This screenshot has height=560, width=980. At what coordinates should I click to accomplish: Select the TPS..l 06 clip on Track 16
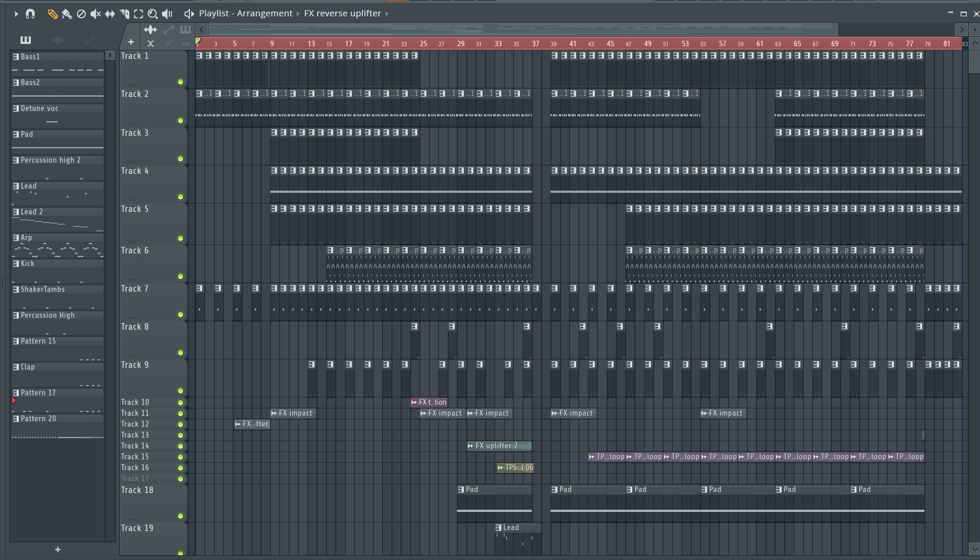pyautogui.click(x=515, y=468)
